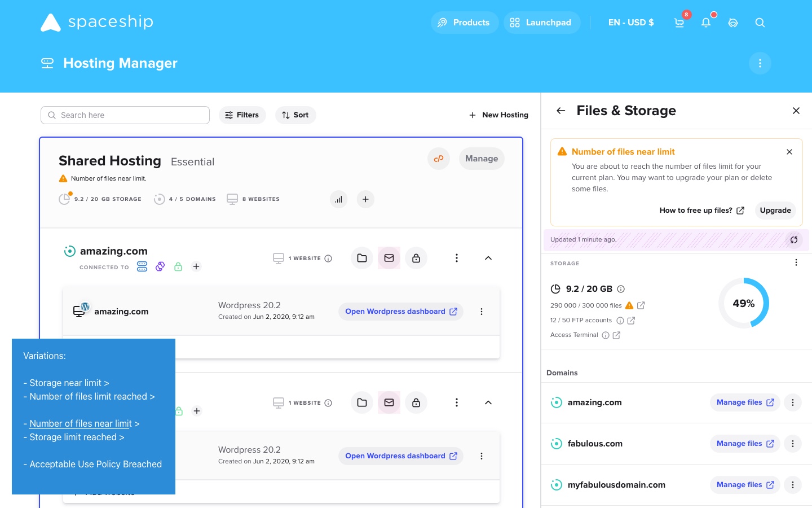The image size is (812, 508).
Task: Select Number of files near limit variation
Action: click(x=81, y=423)
